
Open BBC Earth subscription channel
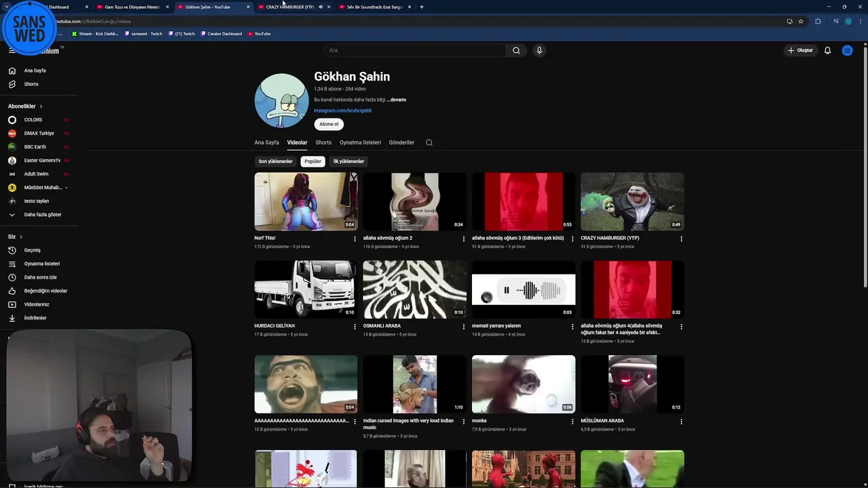tap(39, 147)
